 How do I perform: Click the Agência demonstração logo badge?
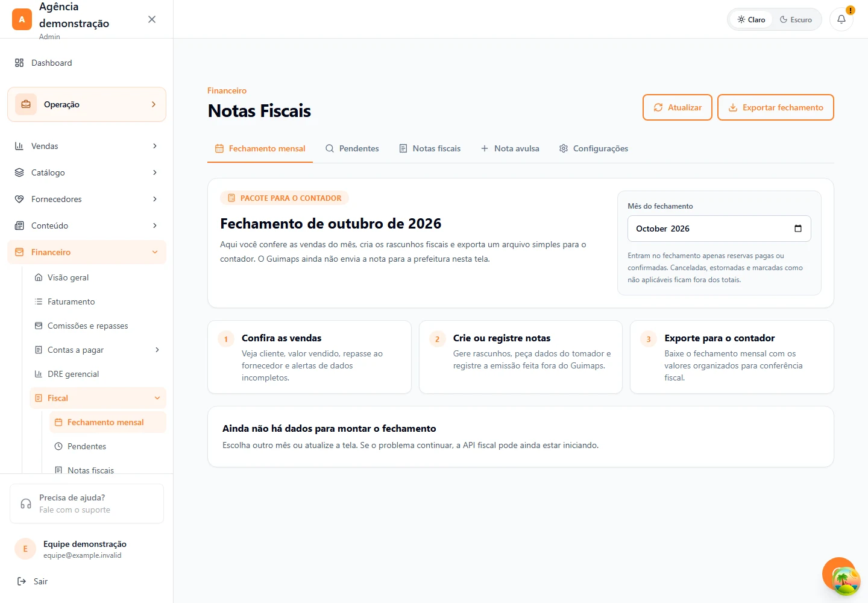(x=22, y=19)
